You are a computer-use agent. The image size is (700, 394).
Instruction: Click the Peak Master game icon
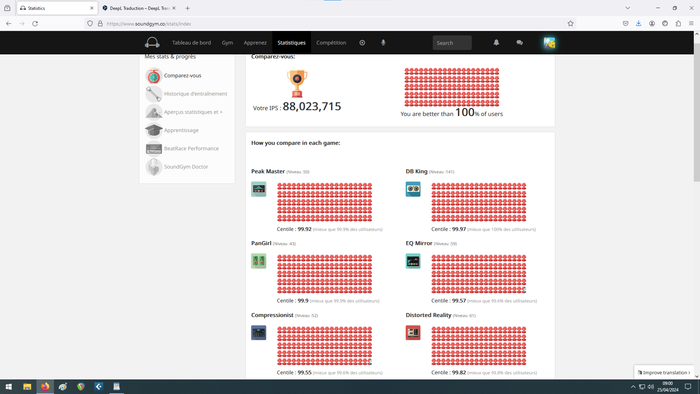point(258,189)
